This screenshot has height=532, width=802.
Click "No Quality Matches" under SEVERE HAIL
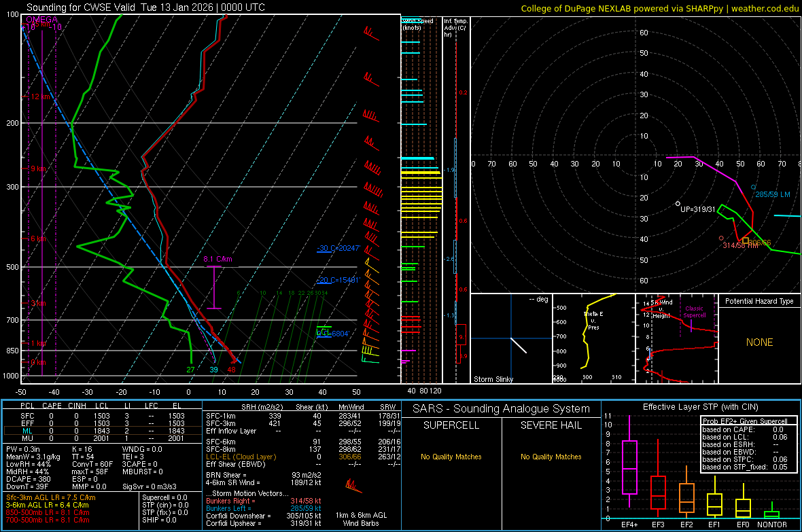coord(551,457)
